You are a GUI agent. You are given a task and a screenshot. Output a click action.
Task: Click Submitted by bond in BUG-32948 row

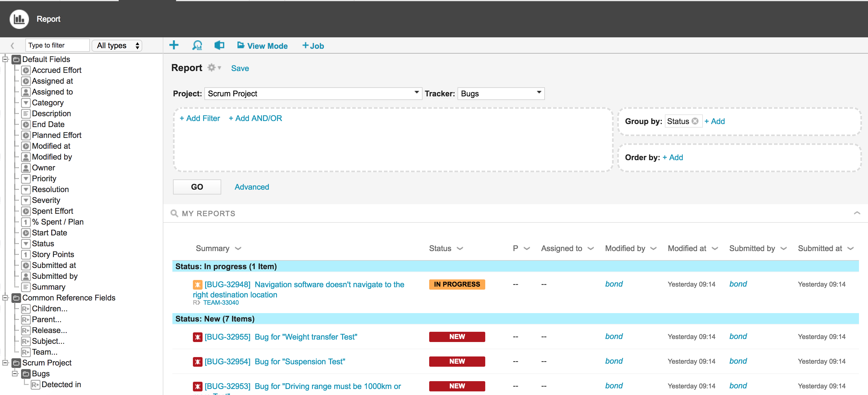[x=738, y=284]
